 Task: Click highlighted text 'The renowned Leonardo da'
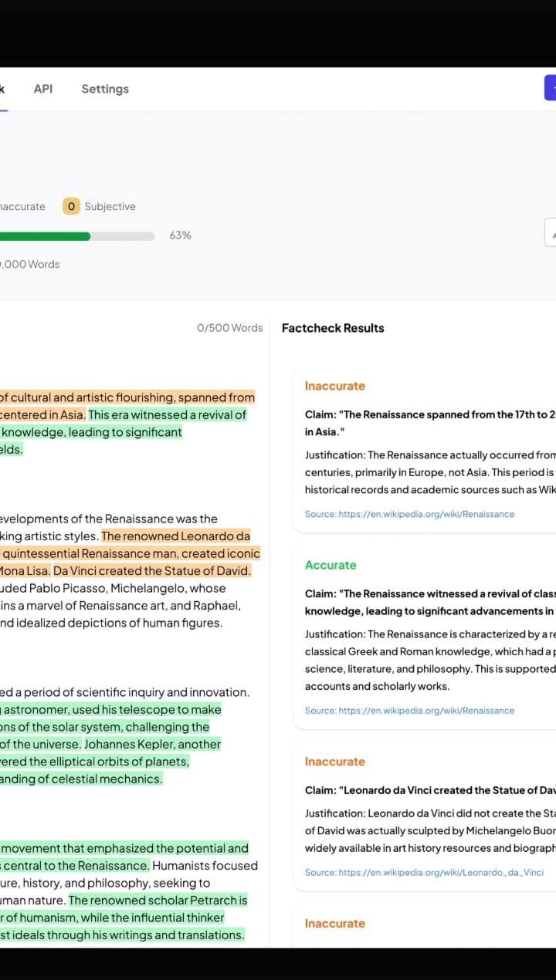pyautogui.click(x=176, y=536)
